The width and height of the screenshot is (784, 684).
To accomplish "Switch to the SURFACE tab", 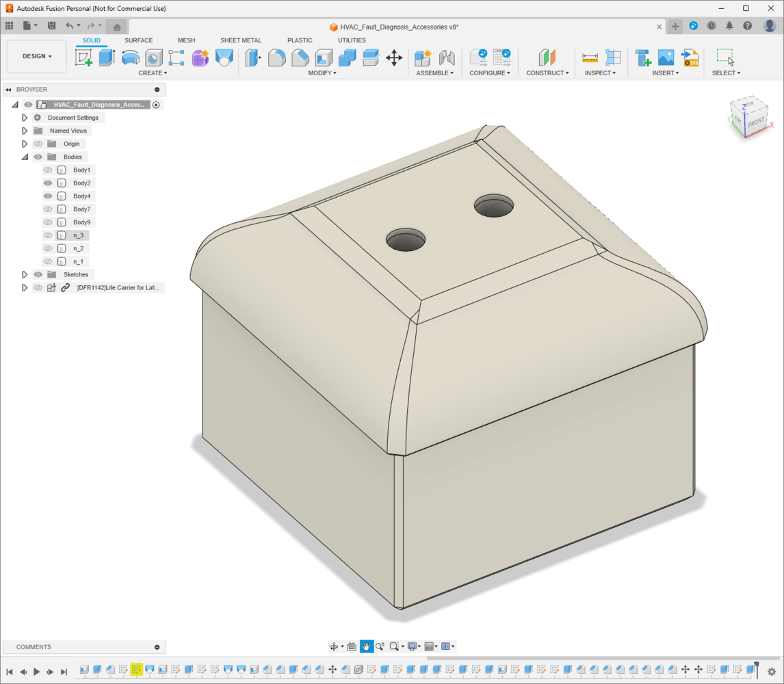I will coord(138,40).
